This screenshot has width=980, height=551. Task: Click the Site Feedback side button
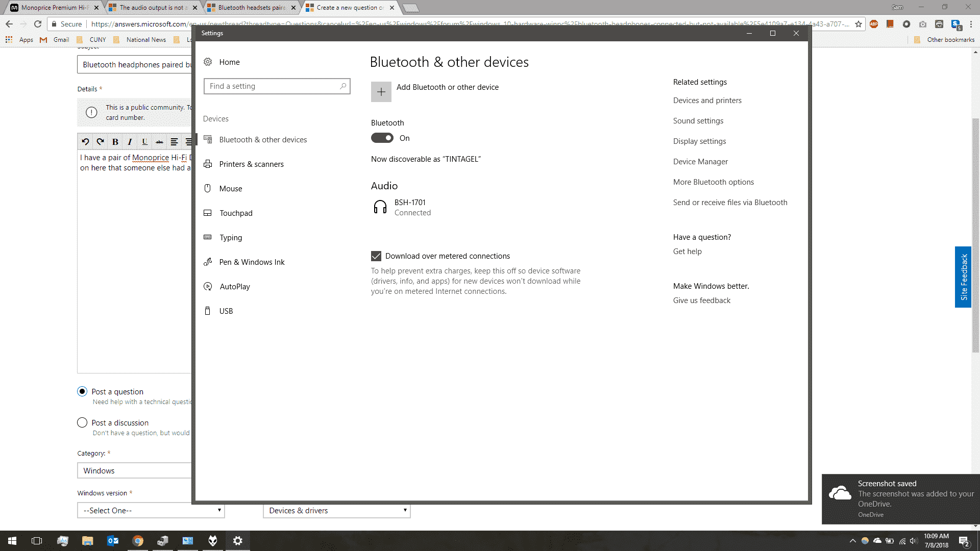[963, 277]
